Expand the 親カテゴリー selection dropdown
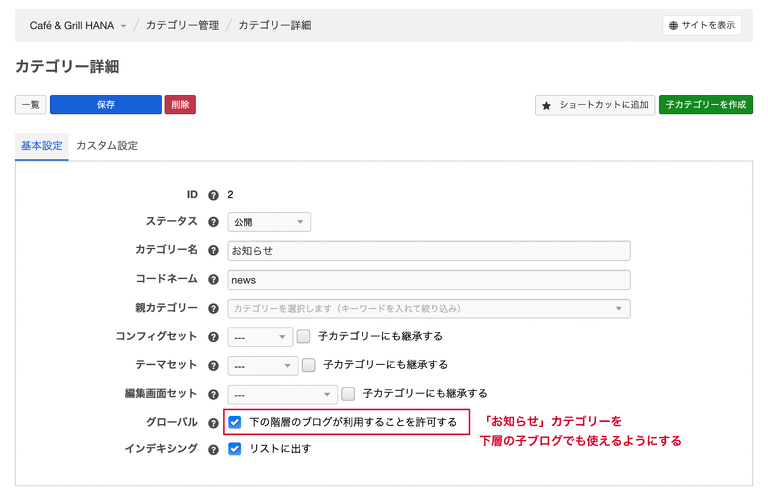 pyautogui.click(x=429, y=308)
